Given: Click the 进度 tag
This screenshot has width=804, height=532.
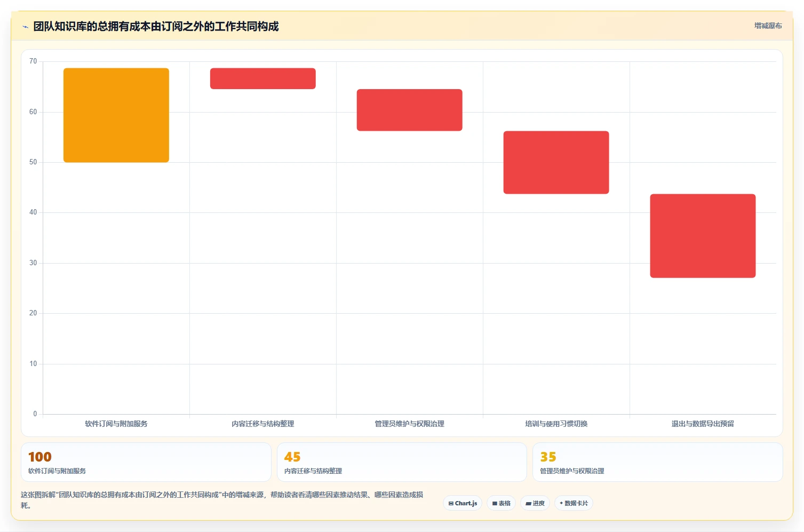Looking at the screenshot, I should (x=535, y=503).
